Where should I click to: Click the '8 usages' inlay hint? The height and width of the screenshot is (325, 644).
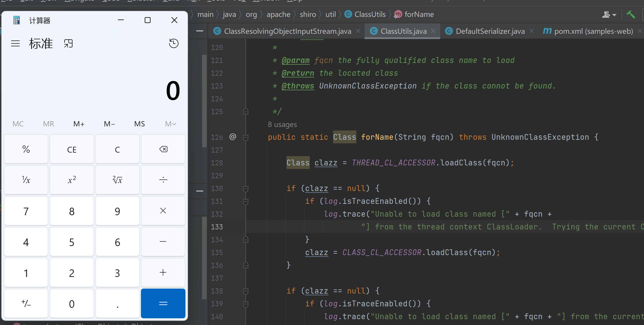282,124
